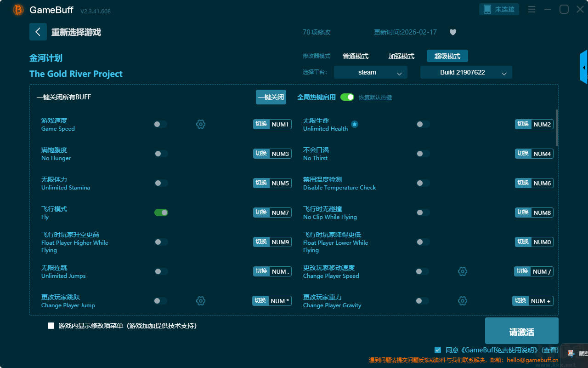Viewport: 588px width, 368px height.
Task: Open the Build 21907622 version dropdown
Action: click(466, 72)
